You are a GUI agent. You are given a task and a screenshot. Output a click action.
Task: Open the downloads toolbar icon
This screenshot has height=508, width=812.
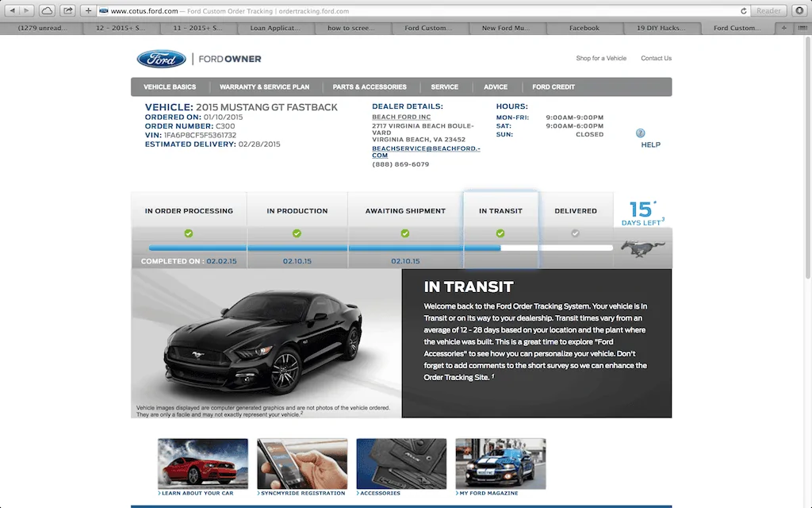tap(799, 10)
